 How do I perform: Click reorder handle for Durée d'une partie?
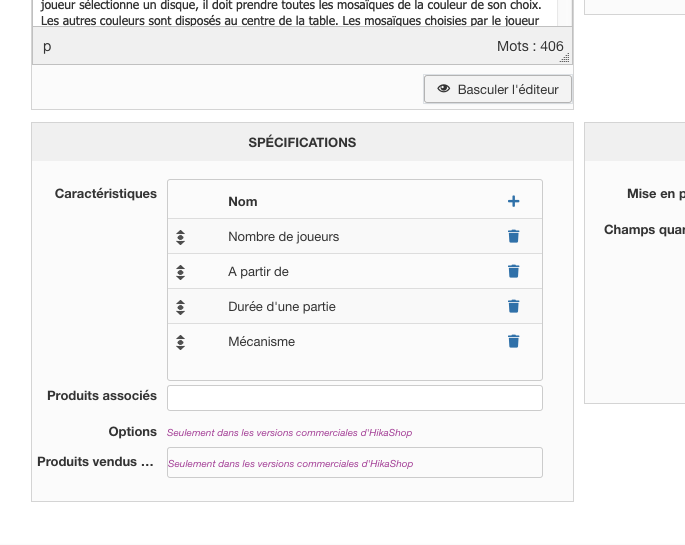point(181,307)
